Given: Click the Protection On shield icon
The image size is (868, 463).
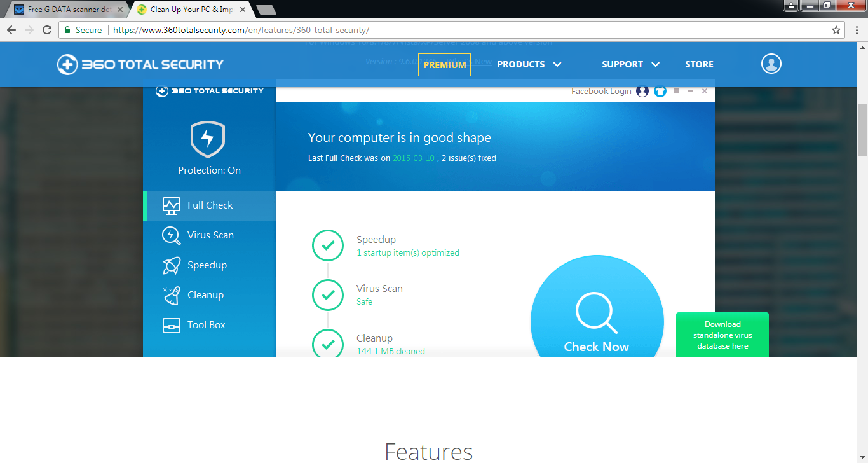Looking at the screenshot, I should [208, 139].
